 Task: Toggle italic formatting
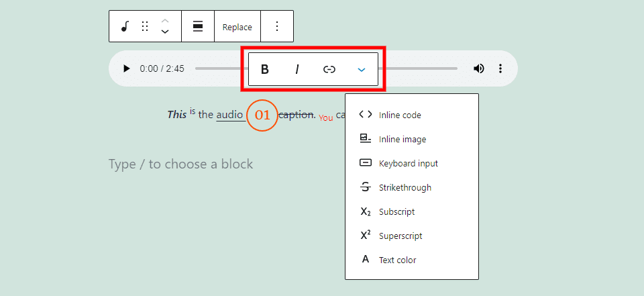click(x=297, y=69)
